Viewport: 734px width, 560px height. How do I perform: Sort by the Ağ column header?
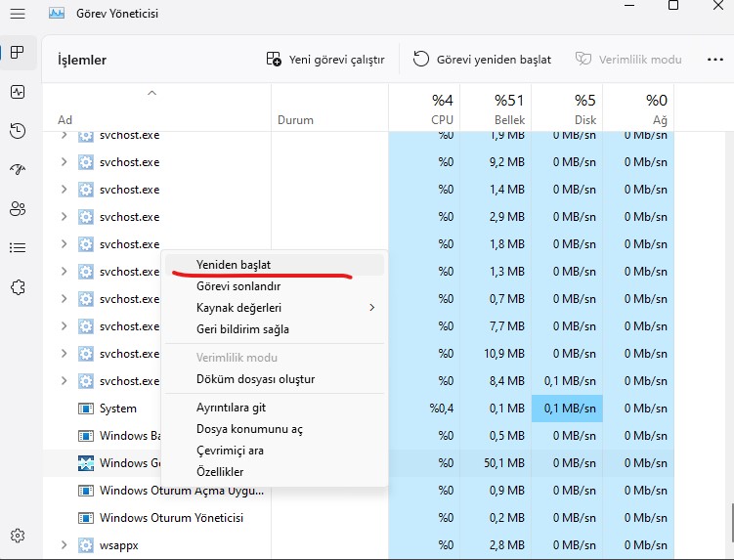[x=638, y=108]
